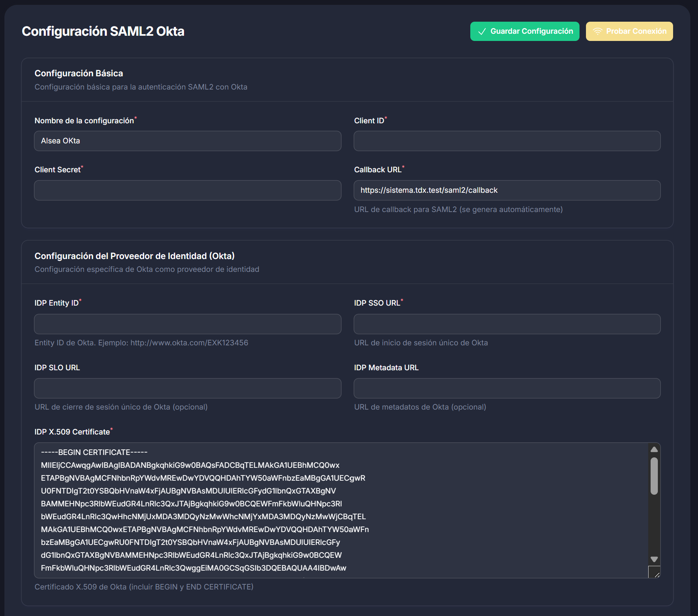This screenshot has height=616, width=698.
Task: Select the Alsea OKta text in name field
Action: click(60, 141)
